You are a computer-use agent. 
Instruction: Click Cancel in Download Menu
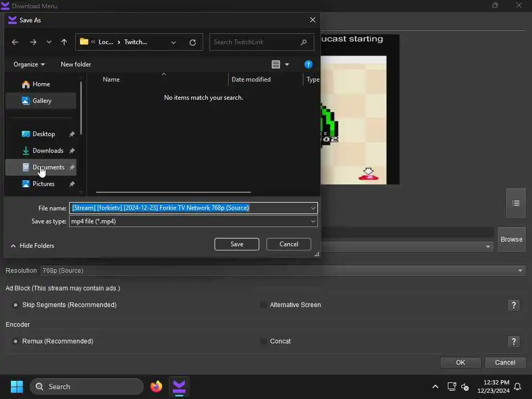505,363
